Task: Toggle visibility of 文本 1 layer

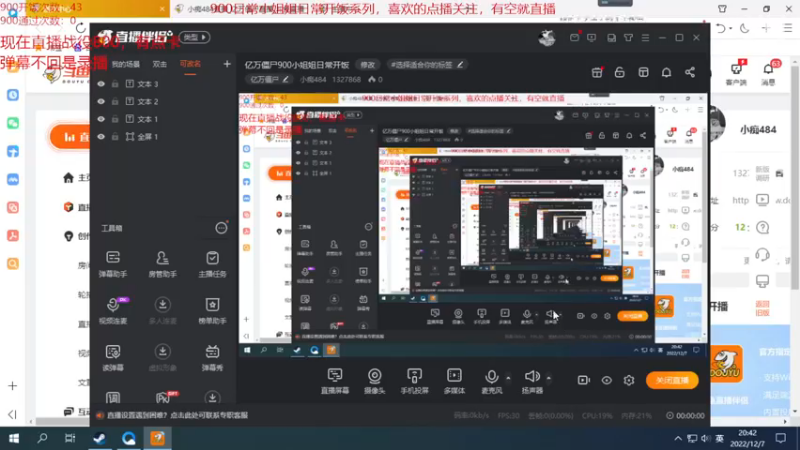Action: pyautogui.click(x=101, y=119)
